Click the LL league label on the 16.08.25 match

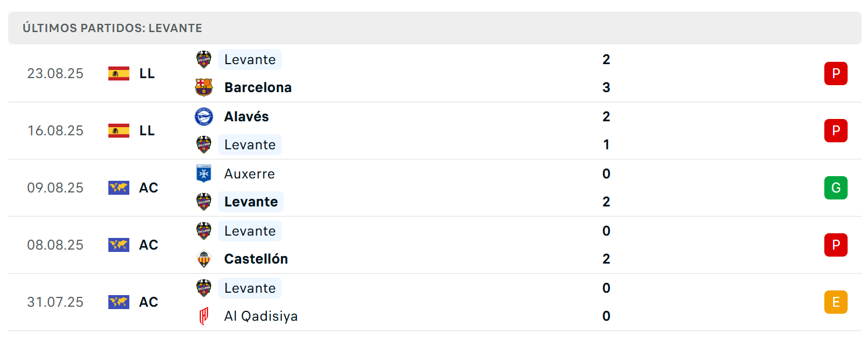click(147, 131)
